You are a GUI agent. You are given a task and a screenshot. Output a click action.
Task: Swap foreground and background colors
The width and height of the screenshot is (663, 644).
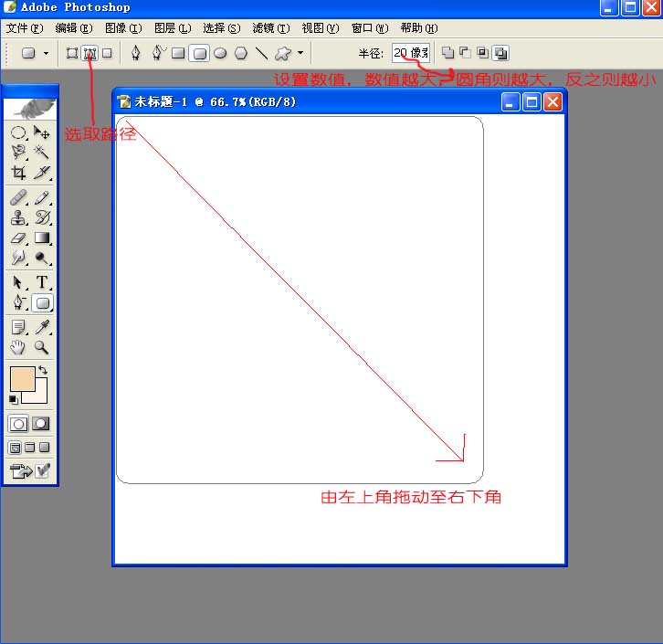point(43,371)
